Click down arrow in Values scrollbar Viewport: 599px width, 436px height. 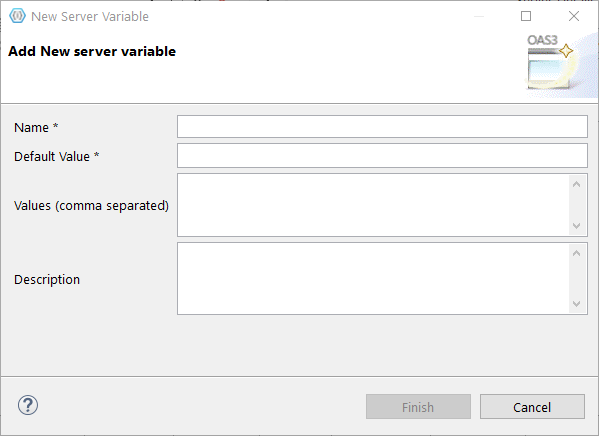click(576, 226)
